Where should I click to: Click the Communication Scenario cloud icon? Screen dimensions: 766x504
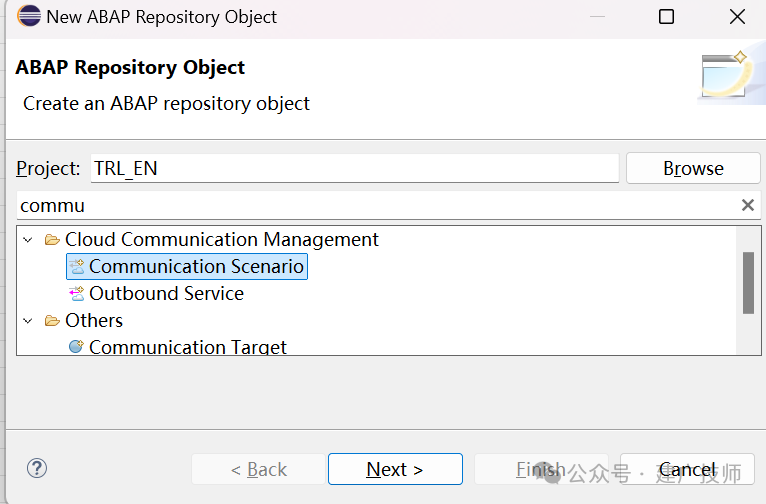pyautogui.click(x=76, y=267)
